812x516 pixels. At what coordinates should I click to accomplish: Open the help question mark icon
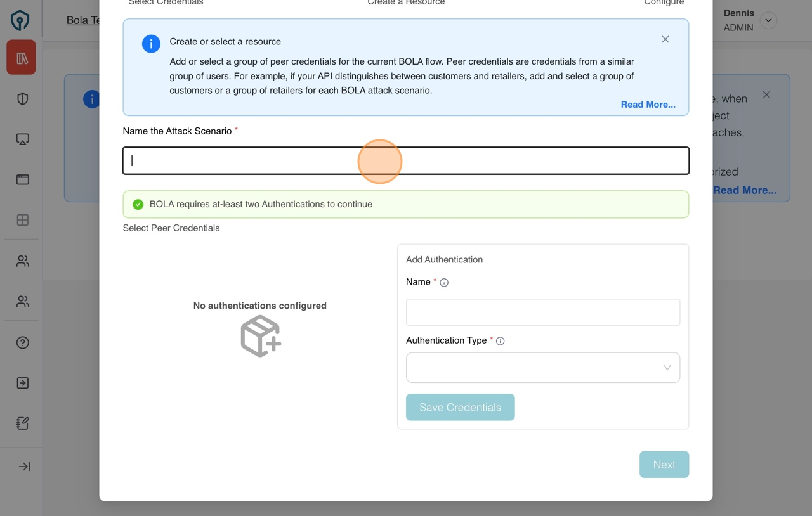tap(23, 342)
